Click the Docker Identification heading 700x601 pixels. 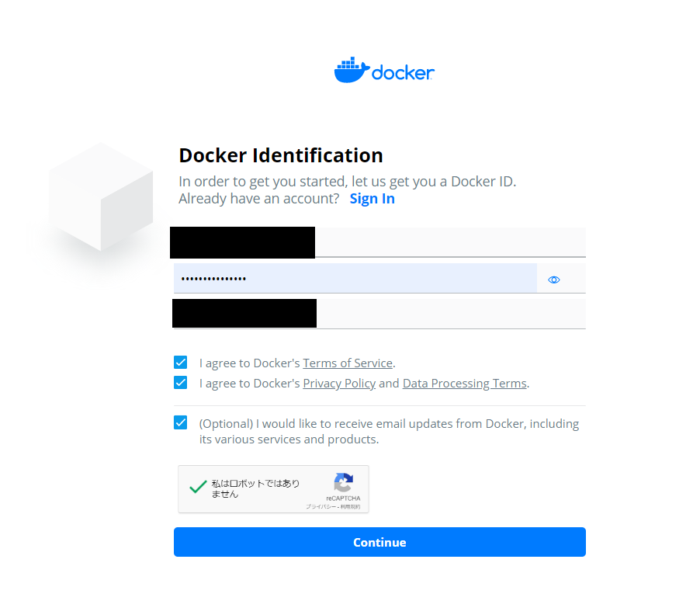pyautogui.click(x=281, y=155)
